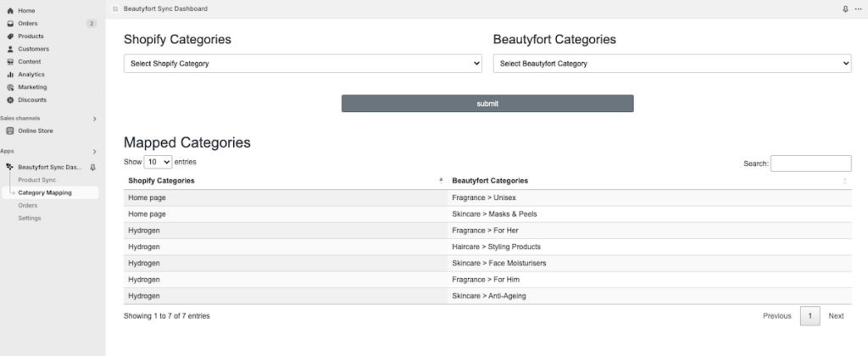Screen dimensions: 868x356
Task: Click the Online Store icon
Action: [x=10, y=131]
